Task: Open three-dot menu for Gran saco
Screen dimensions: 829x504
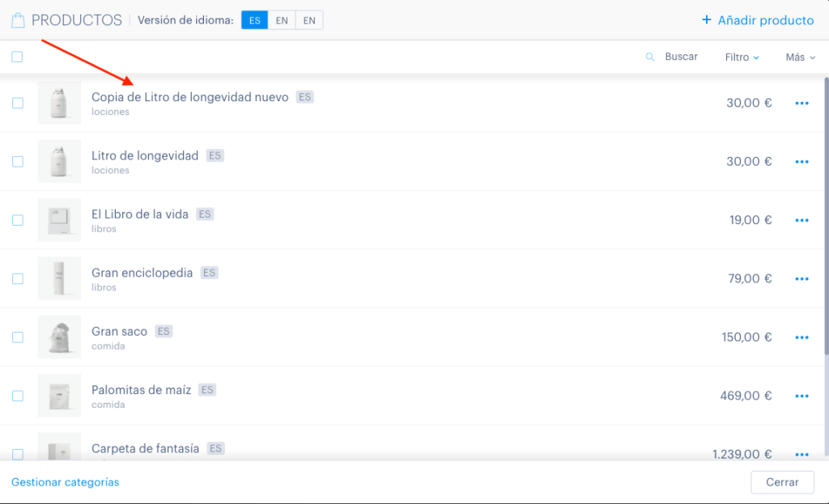Action: pos(801,337)
